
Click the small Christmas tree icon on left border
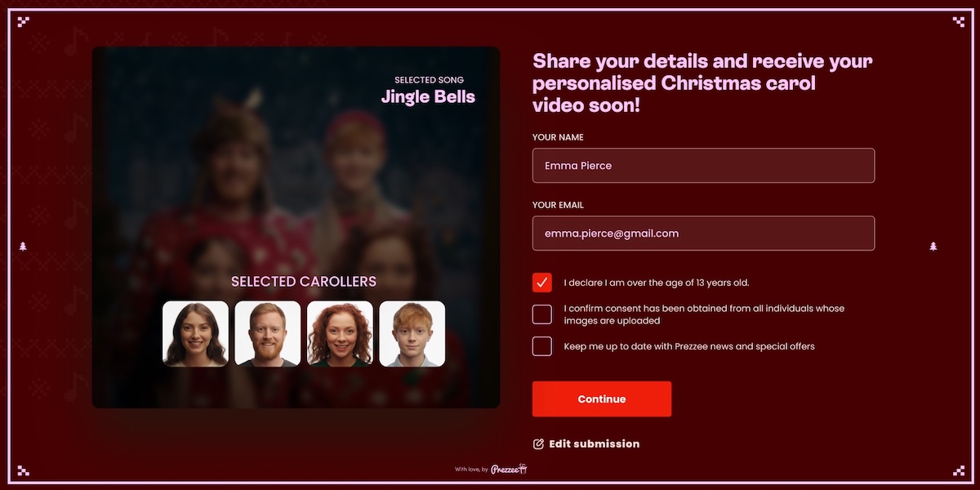tap(23, 246)
